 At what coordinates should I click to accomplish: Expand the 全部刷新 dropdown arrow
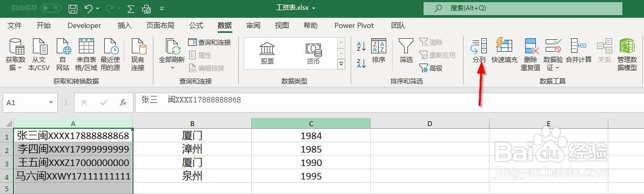coord(172,67)
